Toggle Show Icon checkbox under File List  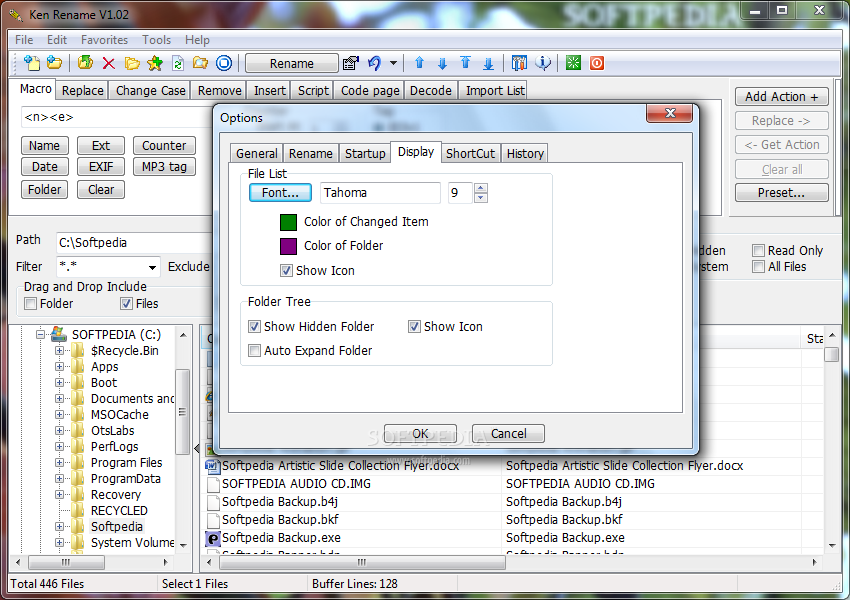(286, 270)
